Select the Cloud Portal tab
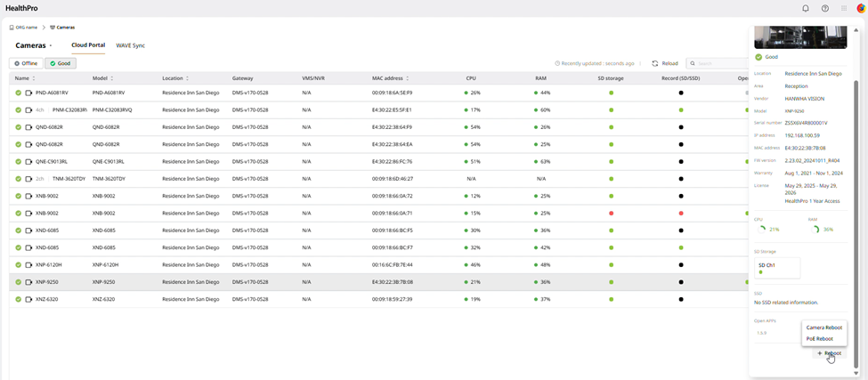 pos(88,44)
